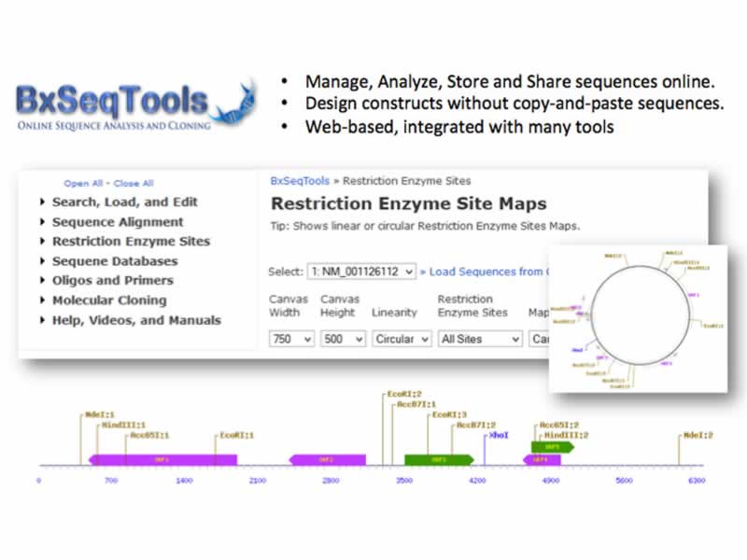
Task: Expand the Molecular Cloning section
Action: tap(109, 301)
